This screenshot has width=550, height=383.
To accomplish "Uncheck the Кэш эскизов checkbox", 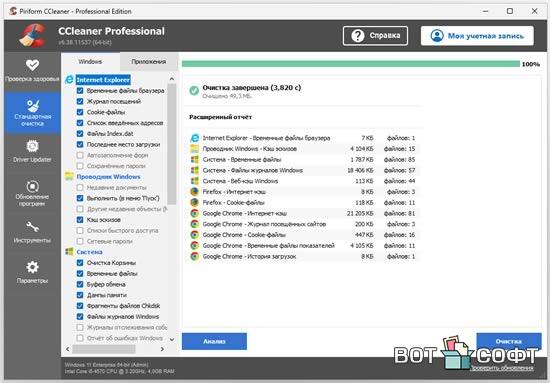I will pos(80,220).
